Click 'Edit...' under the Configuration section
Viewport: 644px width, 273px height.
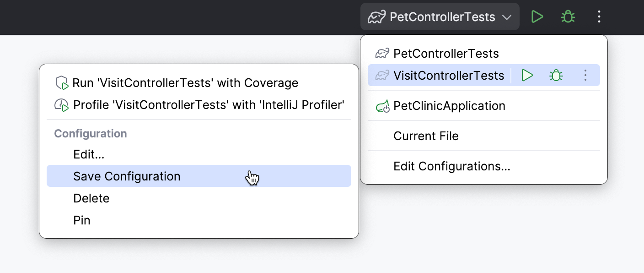[88, 154]
